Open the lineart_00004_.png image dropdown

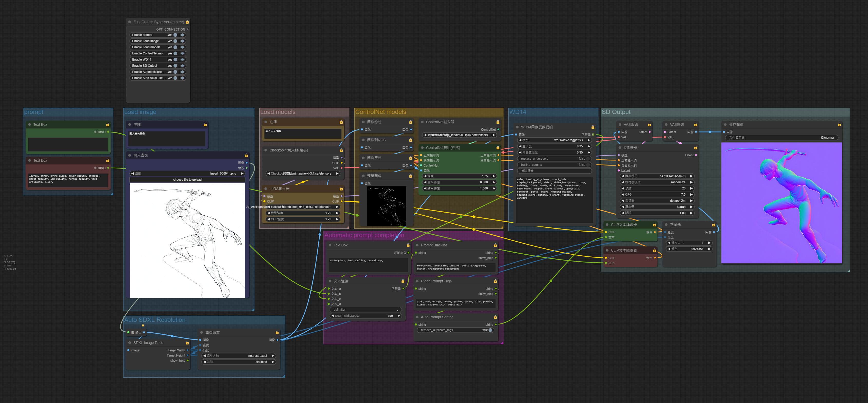point(187,174)
